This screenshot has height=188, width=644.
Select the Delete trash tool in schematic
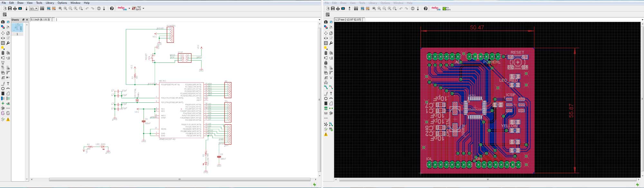pyautogui.click(x=3, y=53)
